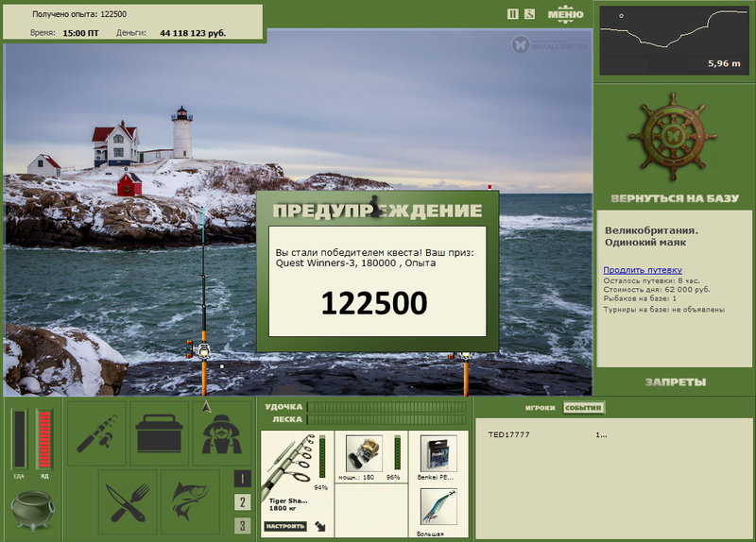Image resolution: width=756 pixels, height=542 pixels.
Task: Open the fisherman character icon
Action: (222, 433)
